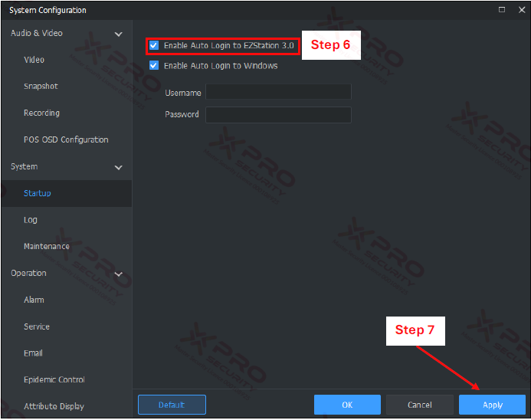The height and width of the screenshot is (420, 531).
Task: Click the OK button
Action: tap(347, 405)
